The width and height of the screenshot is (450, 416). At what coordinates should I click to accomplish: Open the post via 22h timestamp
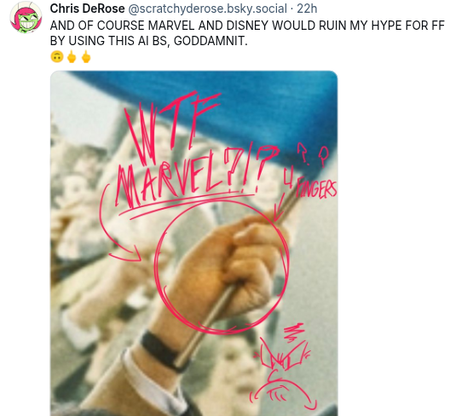point(307,9)
